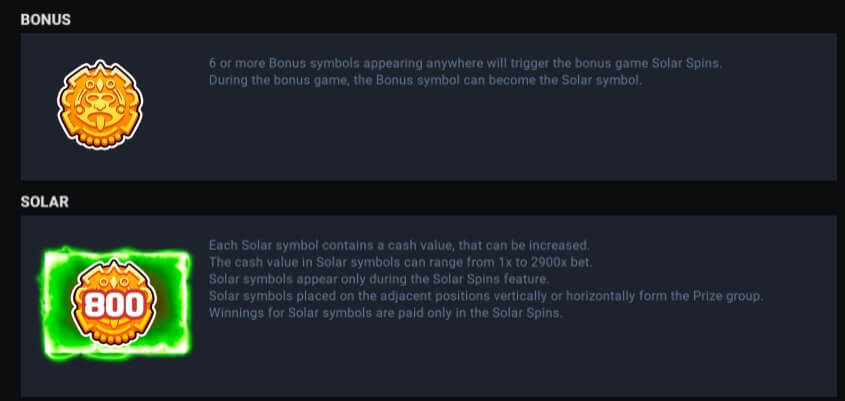Click the words 'Solar Spins' in Bonus description
The width and height of the screenshot is (845, 401).
tap(685, 64)
